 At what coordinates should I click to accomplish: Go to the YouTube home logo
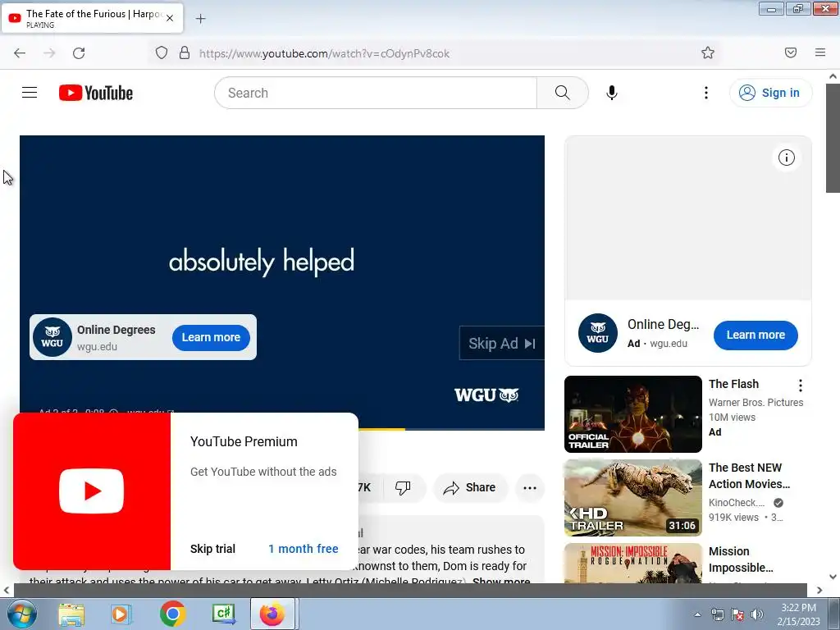coord(96,93)
